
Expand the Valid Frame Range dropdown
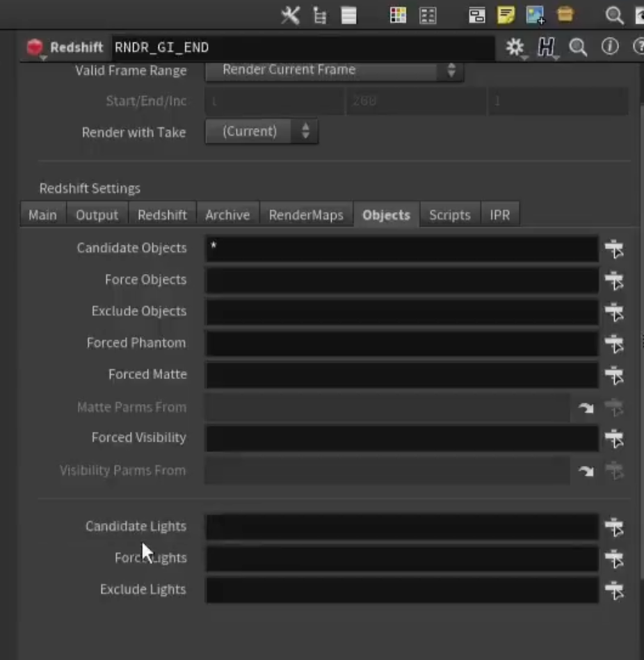(335, 70)
